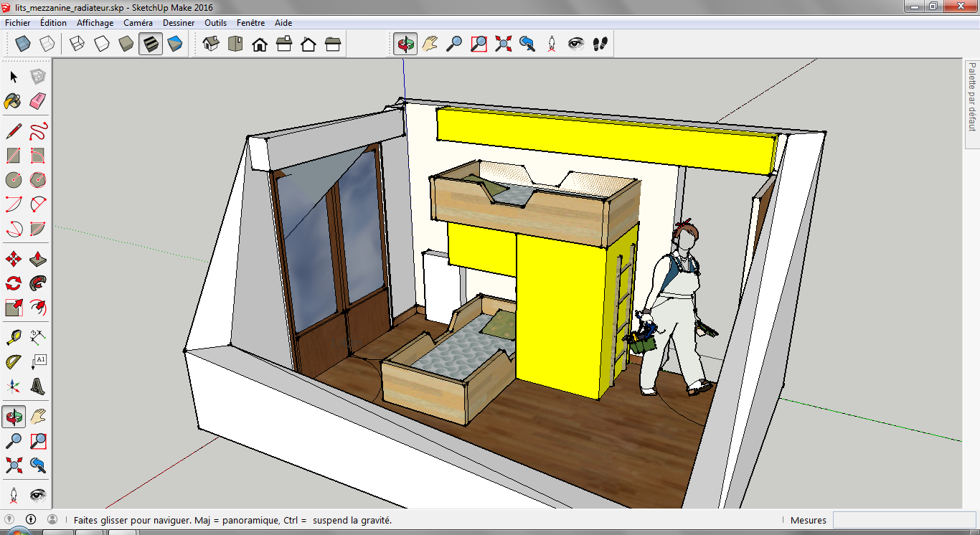Select the Offset tool
This screenshot has height=535, width=980.
(x=38, y=308)
